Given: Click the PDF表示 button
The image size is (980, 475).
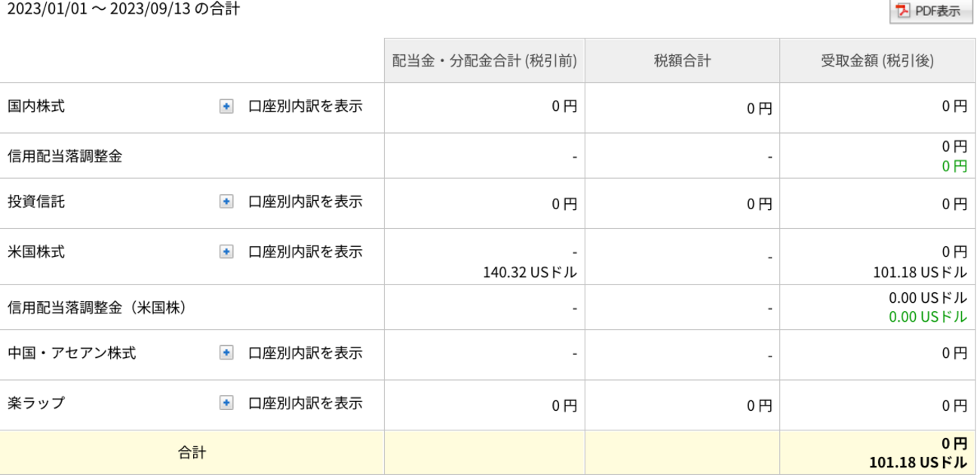Looking at the screenshot, I should coord(931,11).
